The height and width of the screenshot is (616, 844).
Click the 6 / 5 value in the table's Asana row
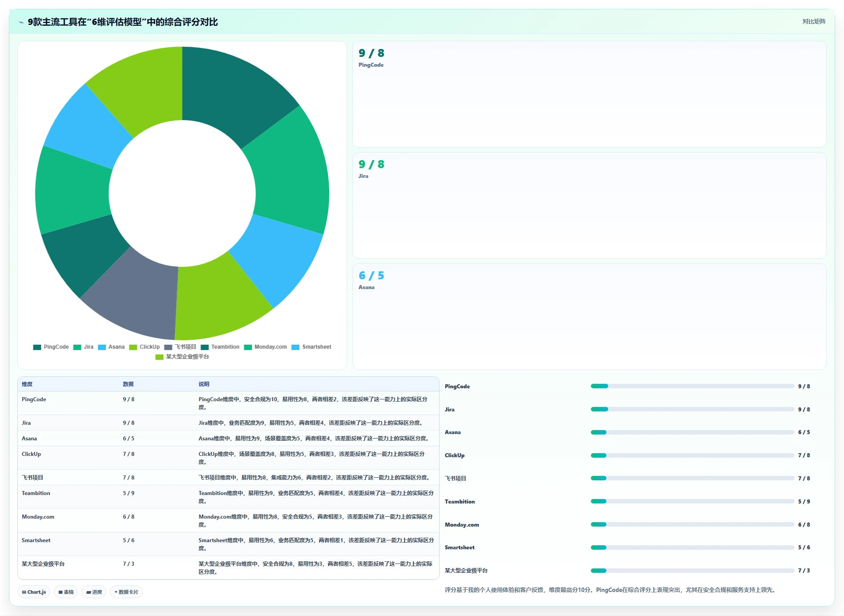129,439
